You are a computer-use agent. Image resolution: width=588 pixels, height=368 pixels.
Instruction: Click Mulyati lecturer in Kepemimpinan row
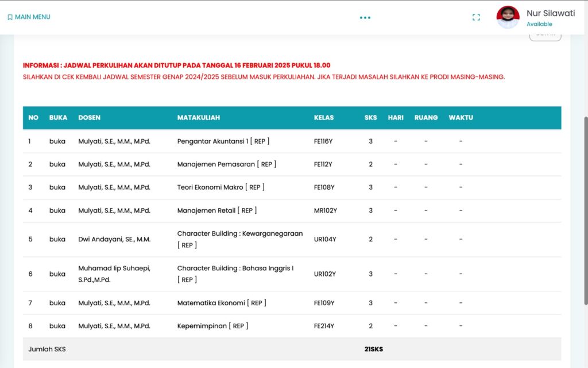[114, 326]
